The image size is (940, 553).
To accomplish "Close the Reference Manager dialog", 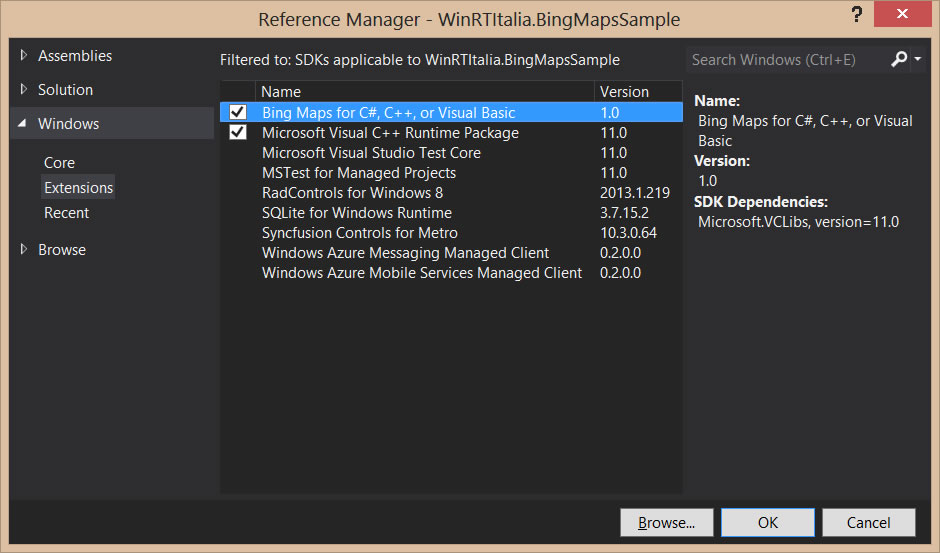I will click(x=902, y=14).
